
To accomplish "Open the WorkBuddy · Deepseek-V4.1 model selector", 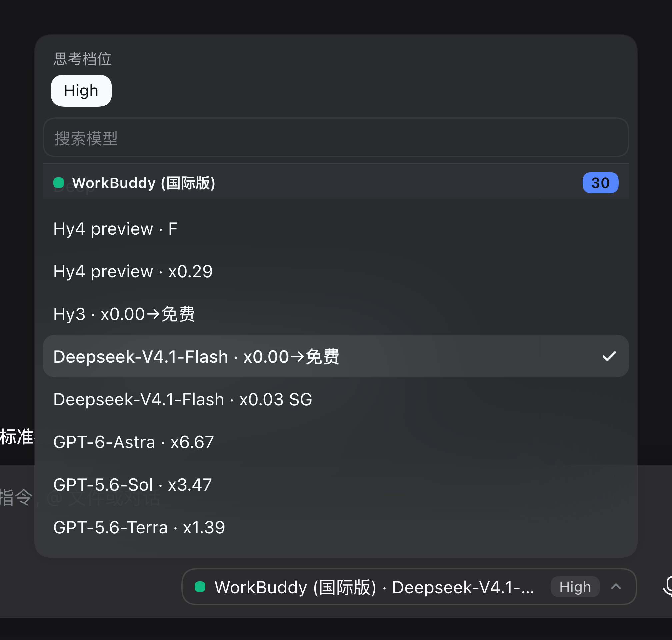I will (x=409, y=587).
